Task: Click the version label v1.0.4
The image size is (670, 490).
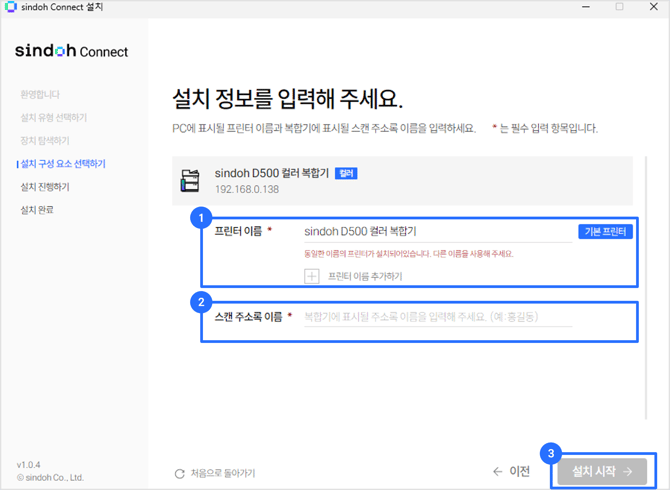Action: (29, 464)
